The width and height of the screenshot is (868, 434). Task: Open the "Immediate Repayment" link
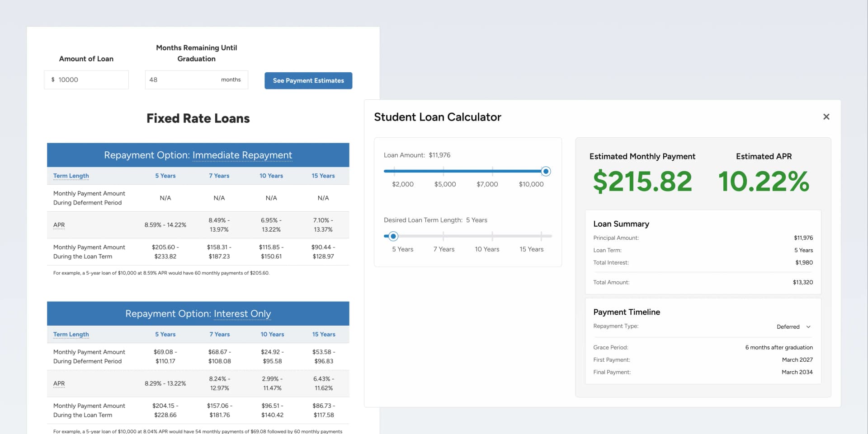tap(242, 155)
